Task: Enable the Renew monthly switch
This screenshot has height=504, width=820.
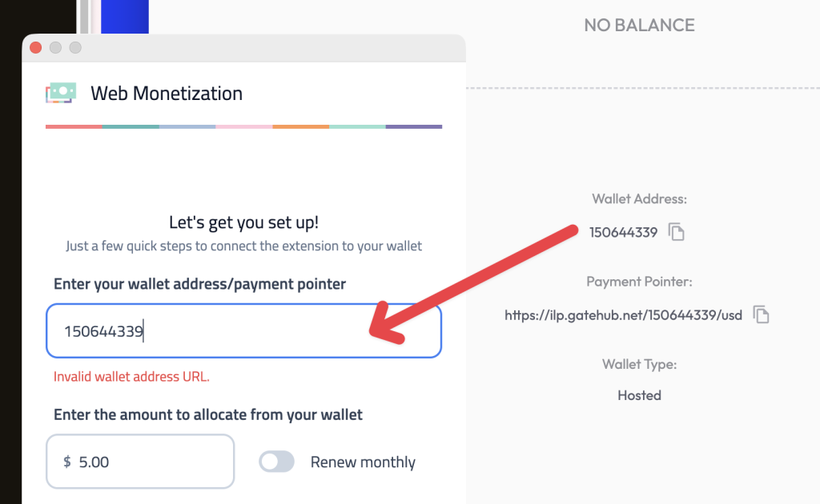Action: pyautogui.click(x=276, y=462)
